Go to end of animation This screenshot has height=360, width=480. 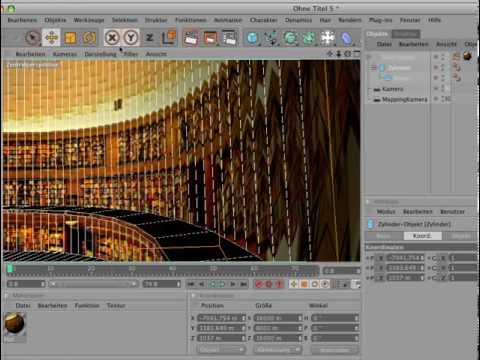(x=244, y=284)
